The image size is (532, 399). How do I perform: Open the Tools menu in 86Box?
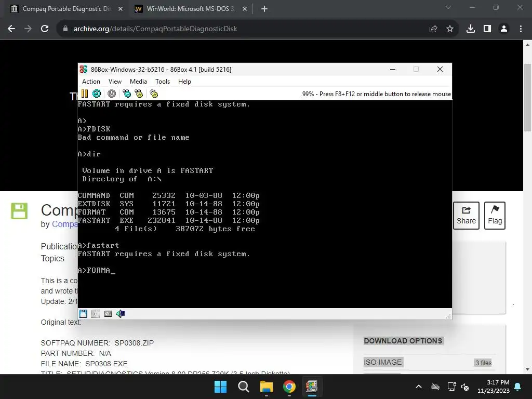click(x=163, y=82)
